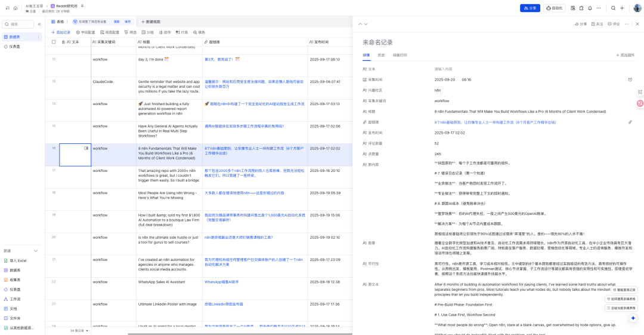Click the search magnifier in top bar
Image resolution: width=644 pixels, height=335 pixels.
coord(613,8)
